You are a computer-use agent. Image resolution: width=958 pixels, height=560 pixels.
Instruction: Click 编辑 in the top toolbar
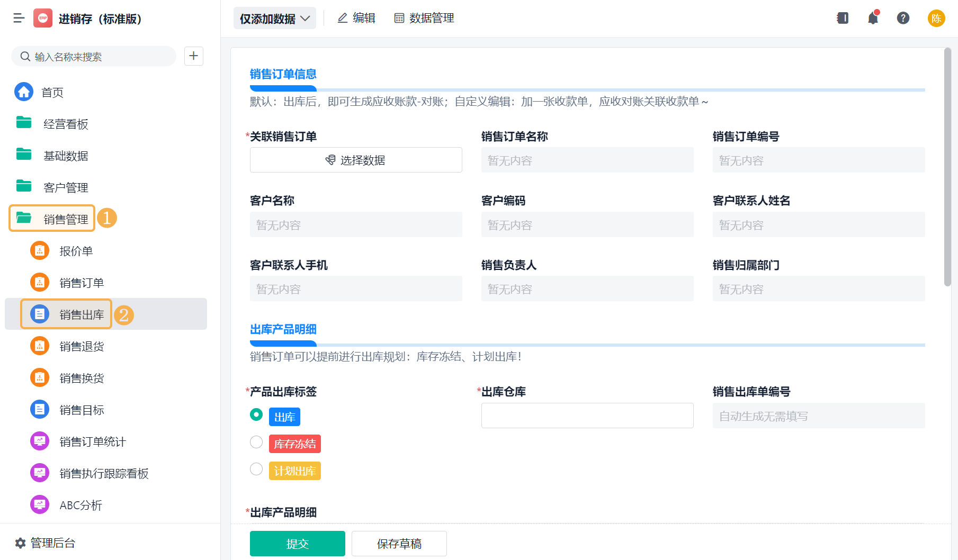[x=356, y=18]
